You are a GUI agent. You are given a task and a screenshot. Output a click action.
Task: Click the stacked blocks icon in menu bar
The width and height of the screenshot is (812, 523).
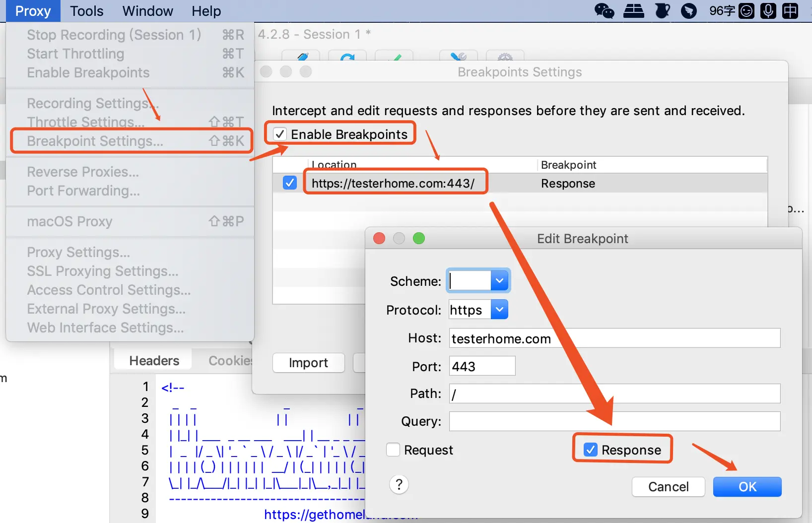click(634, 10)
